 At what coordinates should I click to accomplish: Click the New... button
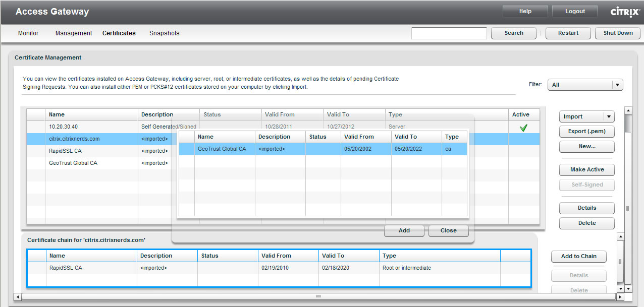(587, 147)
